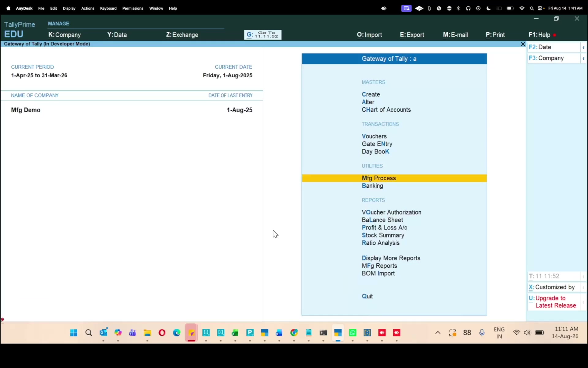
Task: Open Banking under Utilities
Action: tap(372, 186)
